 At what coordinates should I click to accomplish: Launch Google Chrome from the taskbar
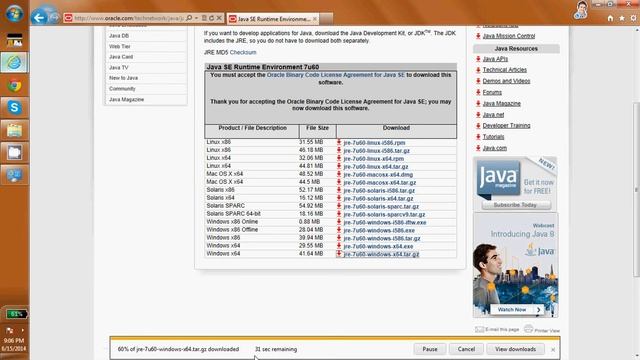[14, 85]
